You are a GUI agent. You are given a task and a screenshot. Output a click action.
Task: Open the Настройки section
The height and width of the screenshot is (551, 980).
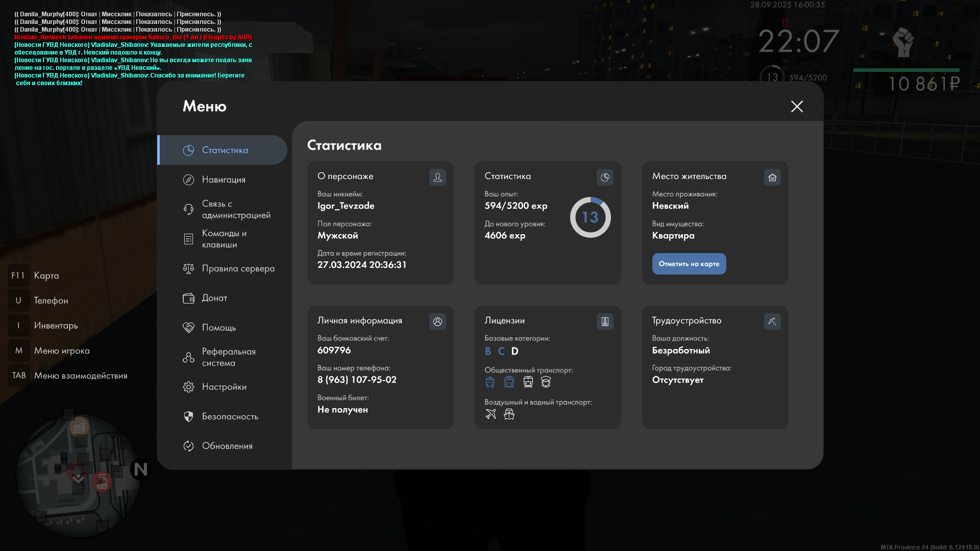pyautogui.click(x=223, y=387)
